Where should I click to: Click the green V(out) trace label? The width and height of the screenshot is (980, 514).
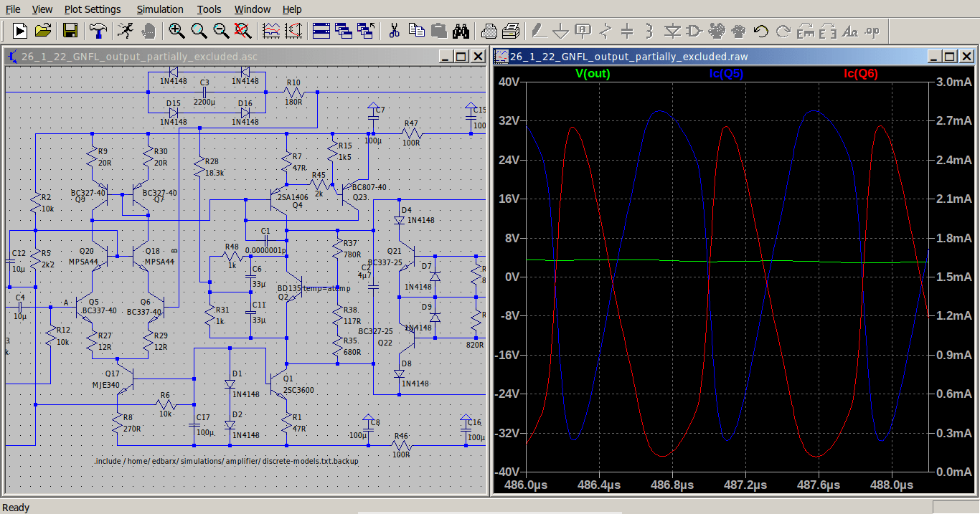pyautogui.click(x=593, y=73)
